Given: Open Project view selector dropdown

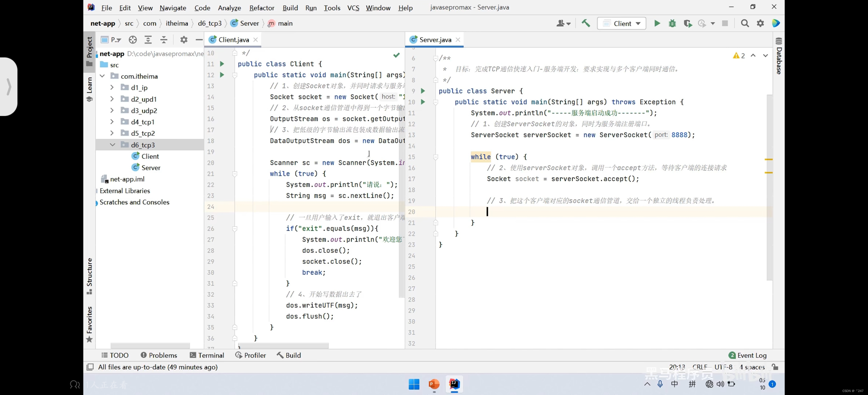Looking at the screenshot, I should (111, 40).
